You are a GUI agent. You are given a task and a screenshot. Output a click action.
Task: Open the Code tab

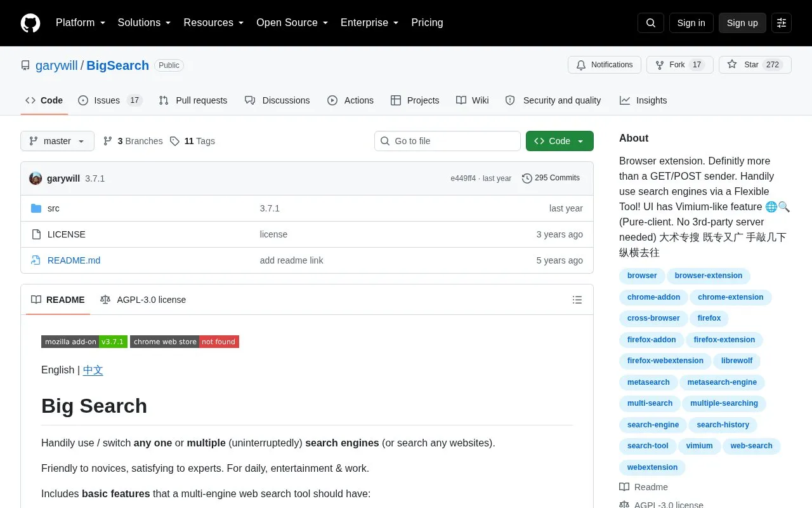pos(44,100)
